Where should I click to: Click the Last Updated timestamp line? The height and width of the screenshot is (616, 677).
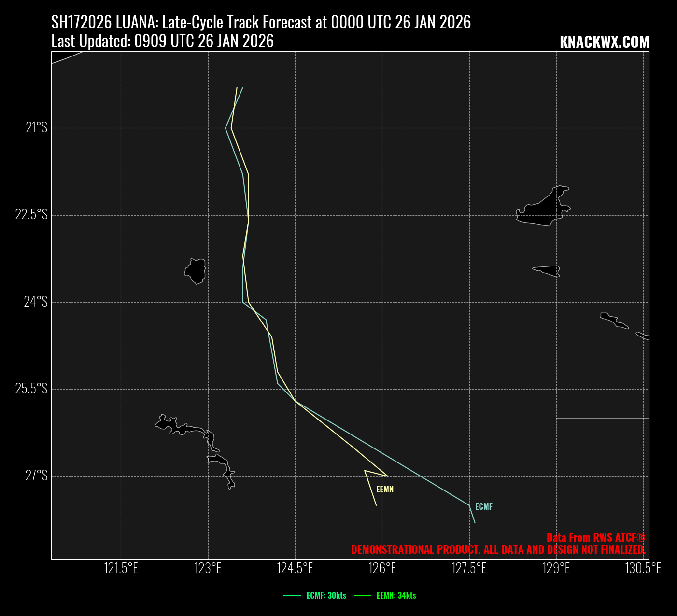pyautogui.click(x=162, y=42)
